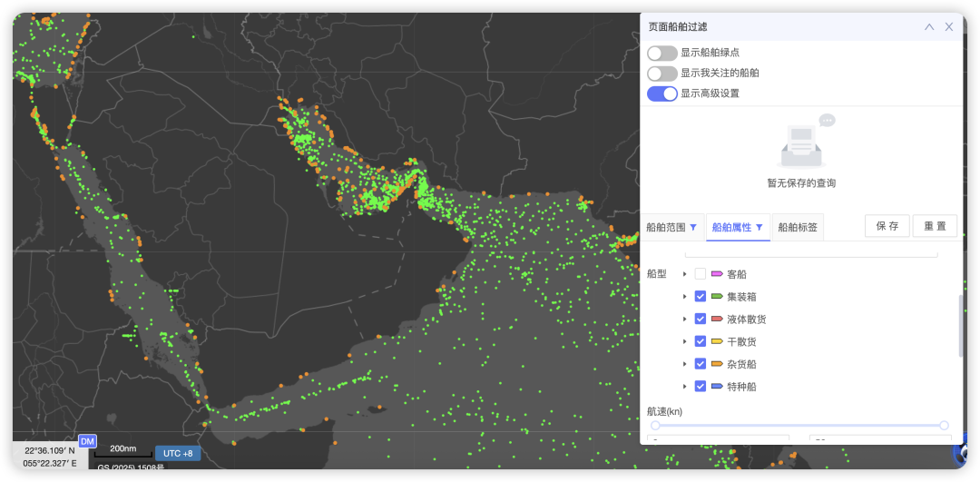
Task: Click the 暂无保存的查询 message text
Action: (x=801, y=183)
